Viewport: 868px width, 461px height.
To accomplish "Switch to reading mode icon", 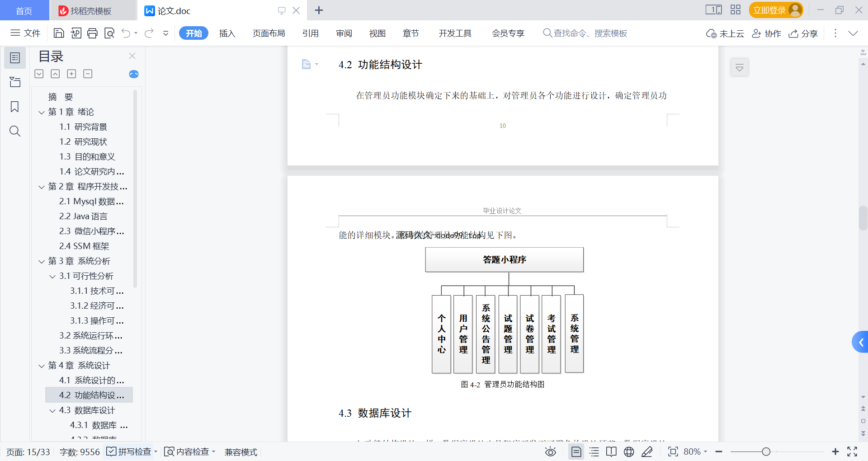I will tap(611, 452).
